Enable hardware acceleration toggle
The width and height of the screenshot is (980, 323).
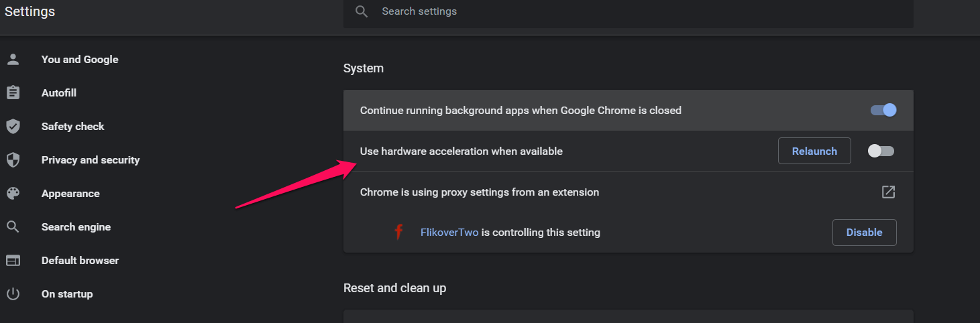881,151
